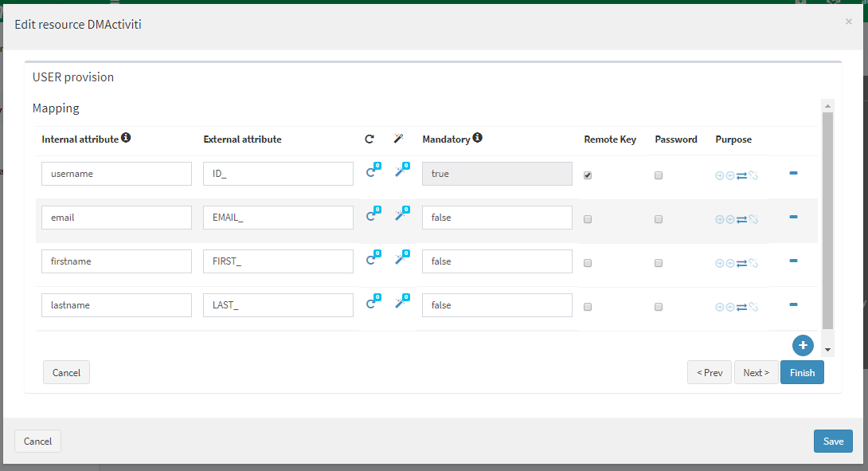Click the EMAIL_ external attribute field

[279, 218]
